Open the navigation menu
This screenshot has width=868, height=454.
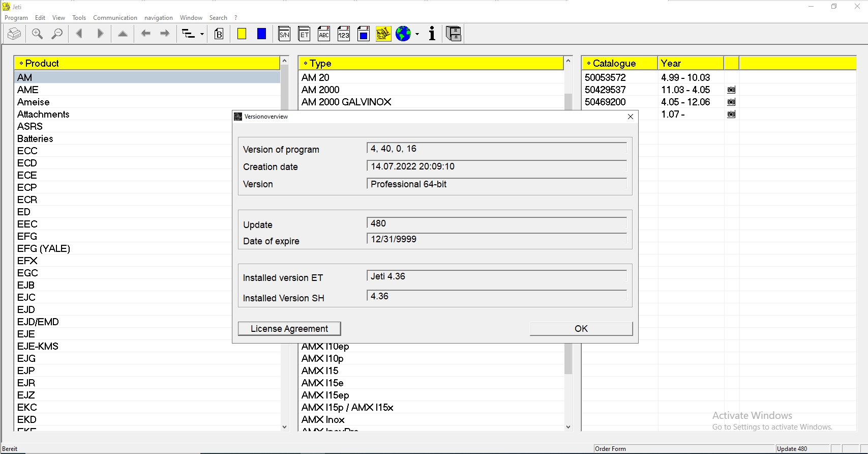(x=159, y=18)
